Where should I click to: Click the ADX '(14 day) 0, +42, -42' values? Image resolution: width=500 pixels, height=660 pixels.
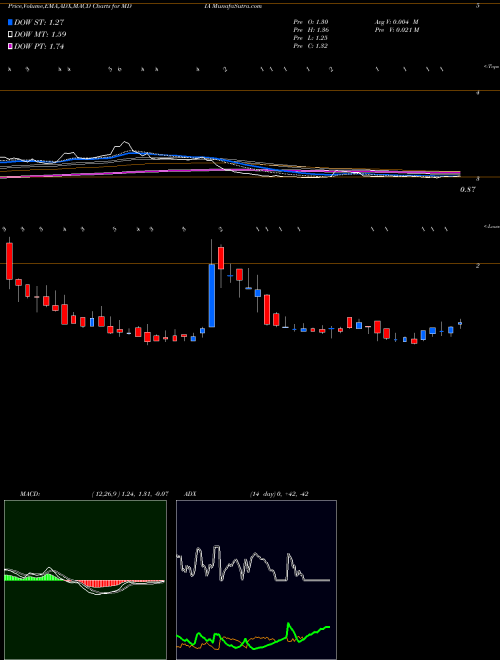[279, 494]
